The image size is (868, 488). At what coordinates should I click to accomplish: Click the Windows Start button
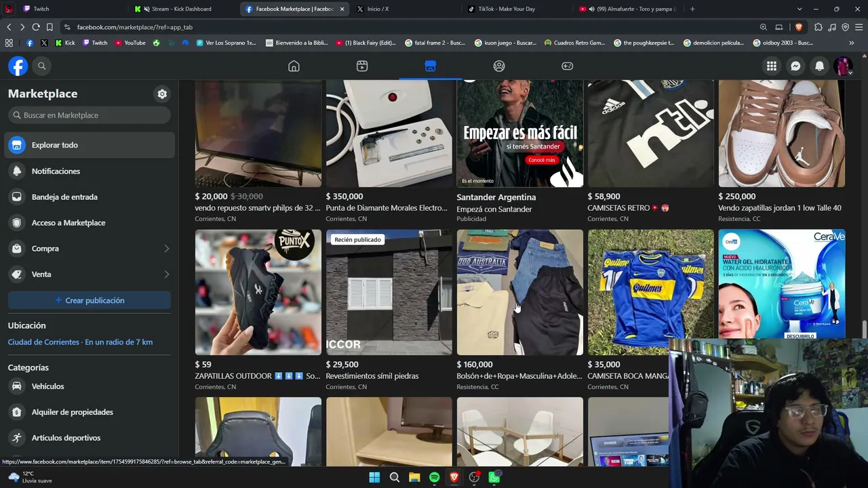pyautogui.click(x=374, y=477)
